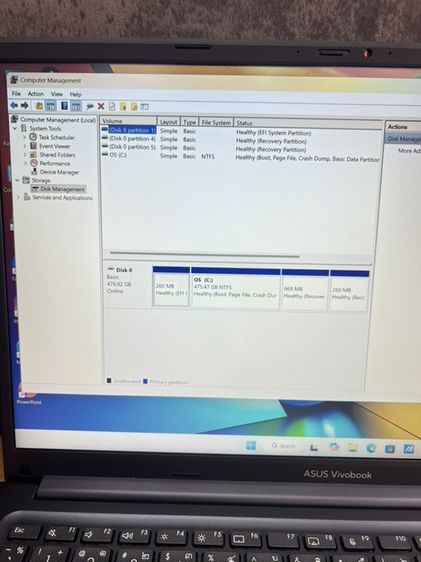The width and height of the screenshot is (421, 562).
Task: Expand the Shared Folders node arrow
Action: (25, 154)
